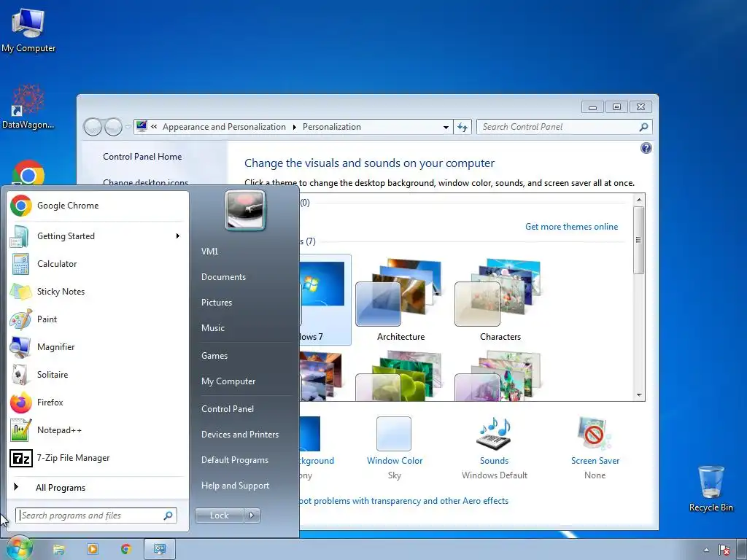Click Appearance and Personalization breadcrumb

[x=224, y=127]
